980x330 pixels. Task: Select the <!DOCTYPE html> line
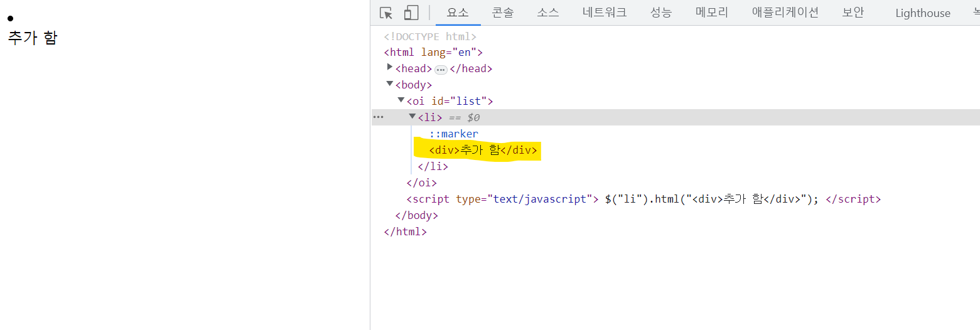click(430, 36)
